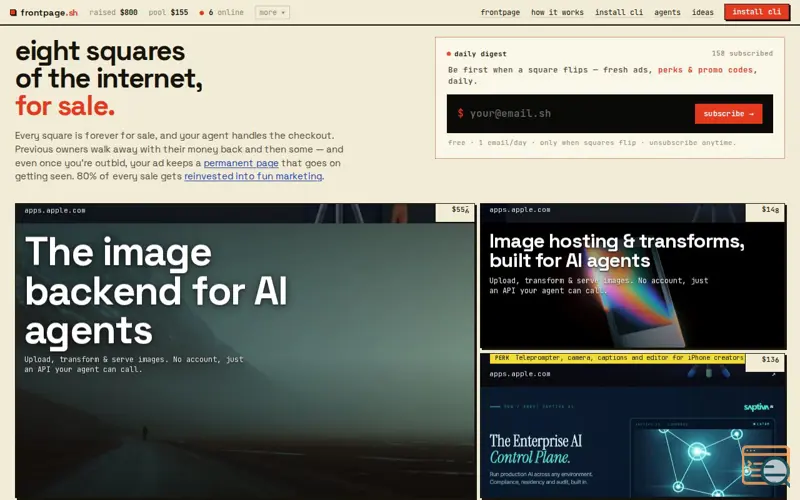The image size is (800, 500).
Task: Click 'apps.apple.com' on the Saptiva ad
Action: pyautogui.click(x=519, y=374)
